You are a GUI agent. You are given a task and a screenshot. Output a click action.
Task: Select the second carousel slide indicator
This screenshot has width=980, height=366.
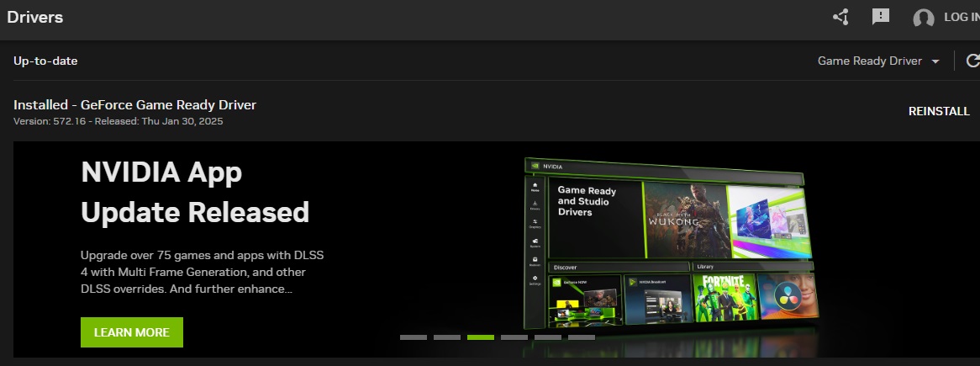coord(447,337)
